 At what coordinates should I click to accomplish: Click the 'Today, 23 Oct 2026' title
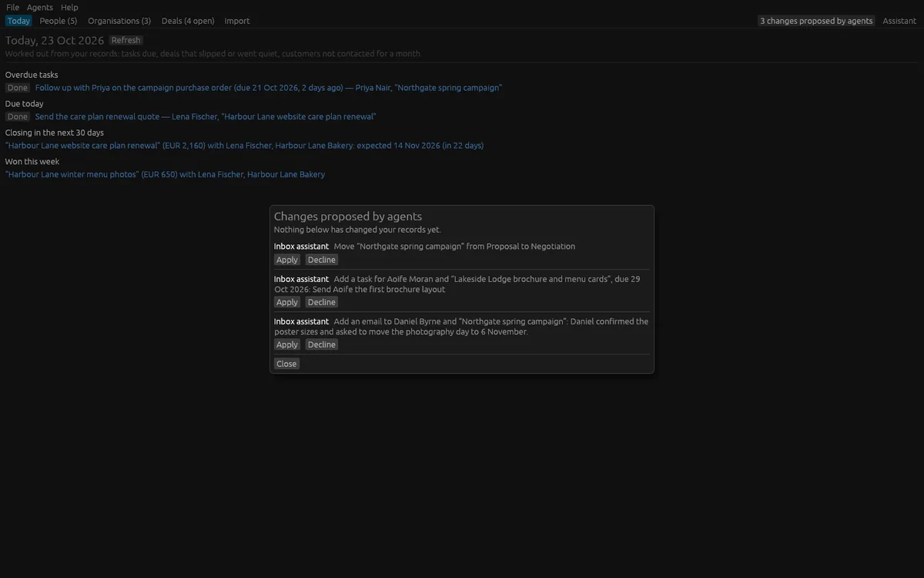(55, 40)
